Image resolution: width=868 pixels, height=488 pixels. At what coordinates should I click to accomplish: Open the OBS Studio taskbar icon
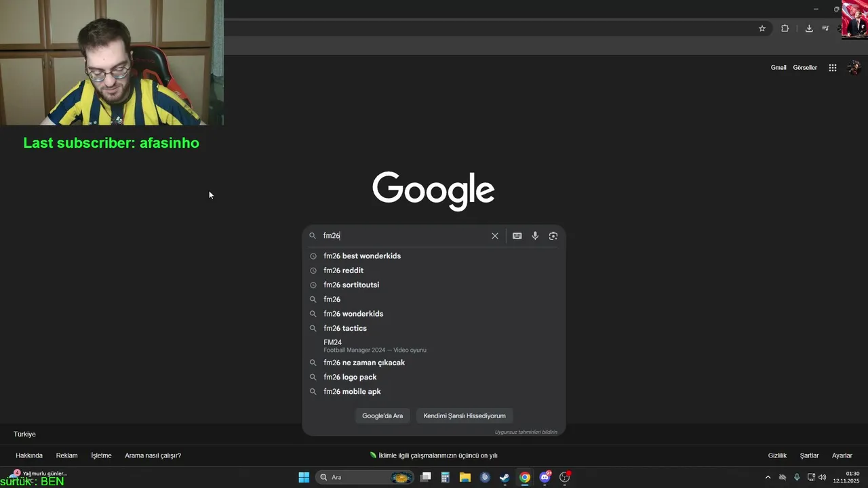(x=564, y=477)
